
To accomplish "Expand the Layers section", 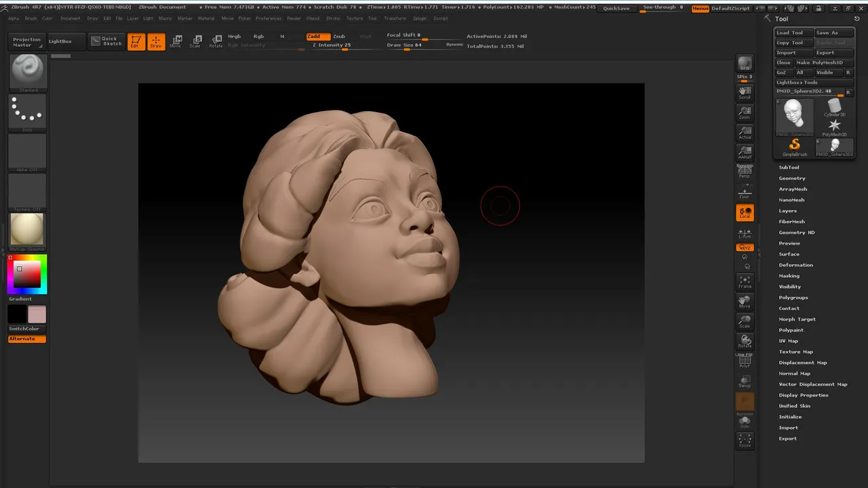I will [x=787, y=211].
